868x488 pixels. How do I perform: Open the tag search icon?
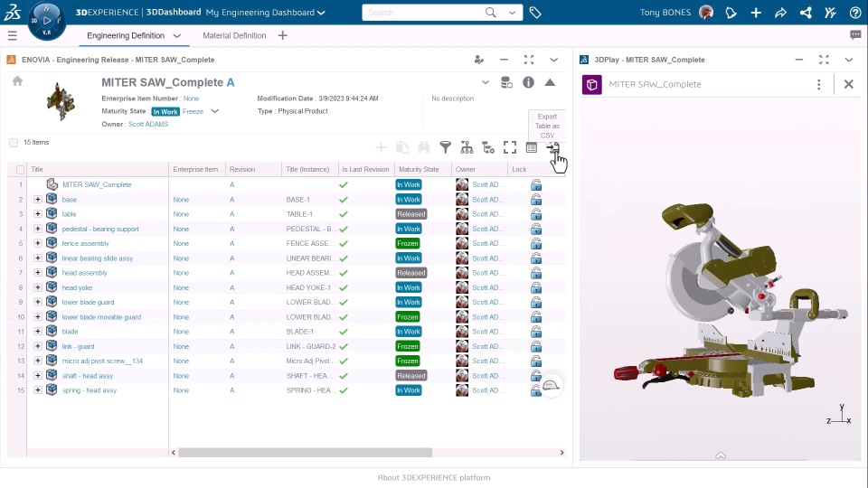(534, 12)
